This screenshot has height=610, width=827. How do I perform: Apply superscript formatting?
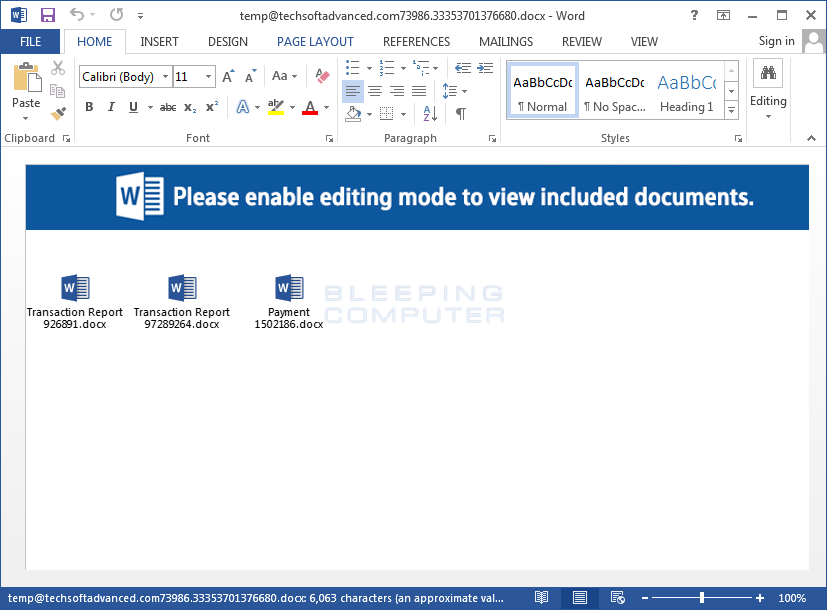(212, 107)
